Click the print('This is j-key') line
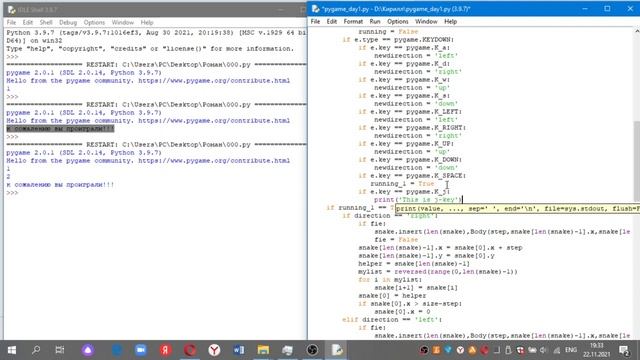The width and height of the screenshot is (640, 360). (418, 200)
